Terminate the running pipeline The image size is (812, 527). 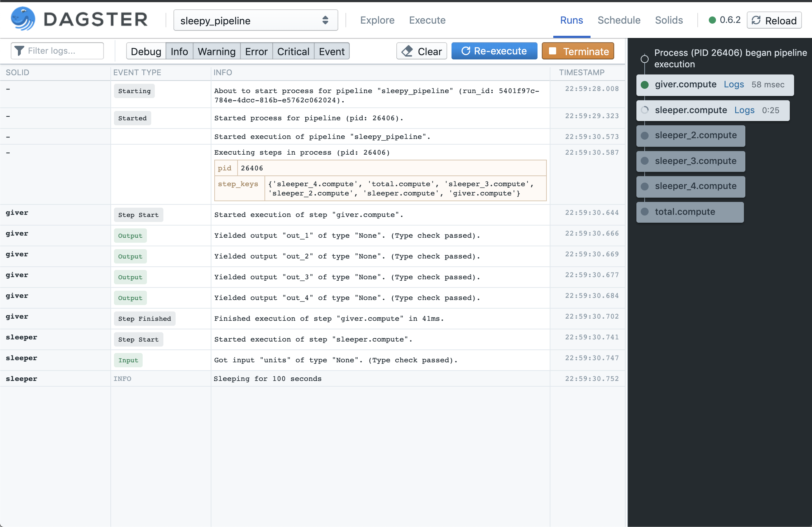tap(578, 51)
